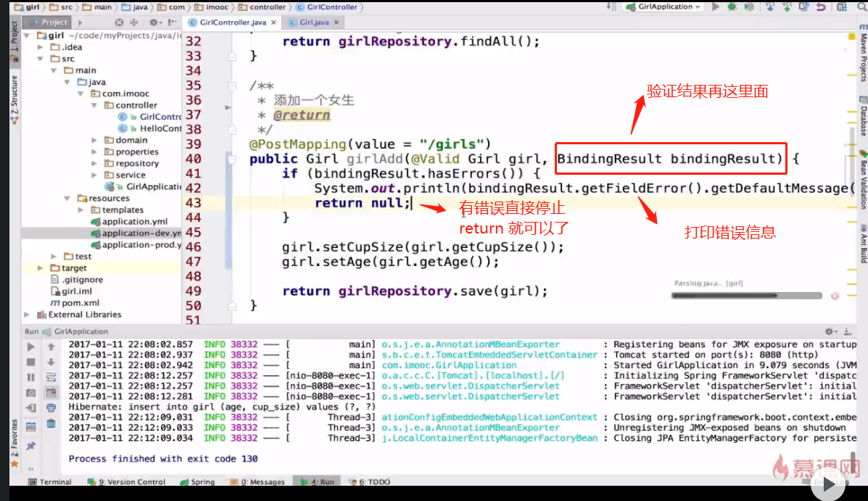Open the 6: TODO tool window tab
The width and height of the screenshot is (868, 501).
pyautogui.click(x=369, y=482)
